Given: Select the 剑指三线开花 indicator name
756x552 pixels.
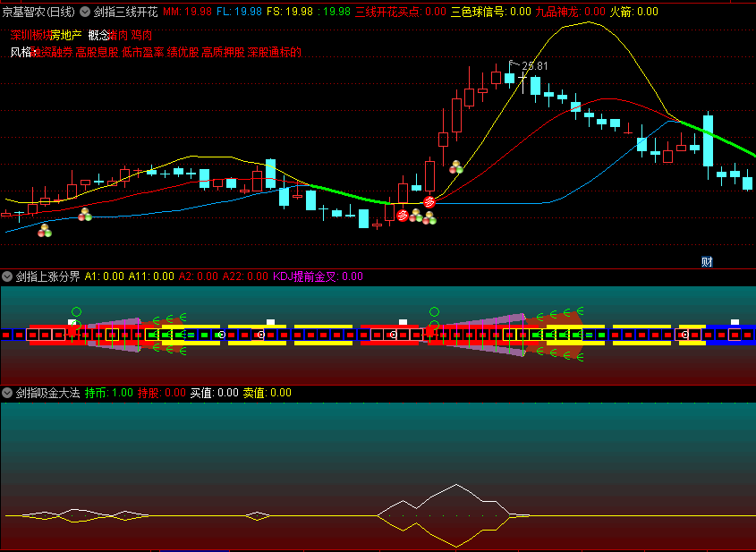Looking at the screenshot, I should tap(126, 12).
